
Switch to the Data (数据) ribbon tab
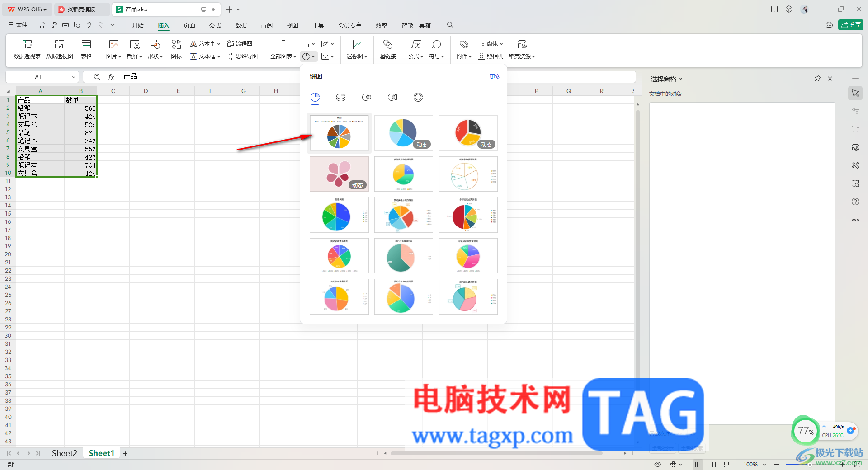pyautogui.click(x=241, y=25)
